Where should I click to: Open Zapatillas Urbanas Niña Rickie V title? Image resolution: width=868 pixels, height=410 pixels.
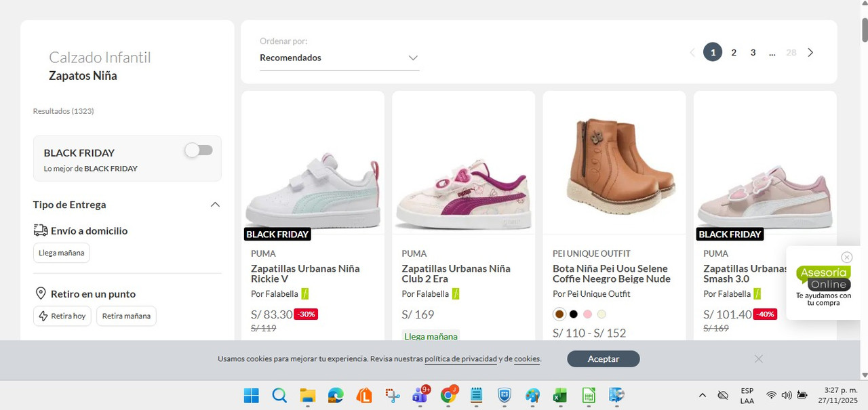(x=305, y=274)
